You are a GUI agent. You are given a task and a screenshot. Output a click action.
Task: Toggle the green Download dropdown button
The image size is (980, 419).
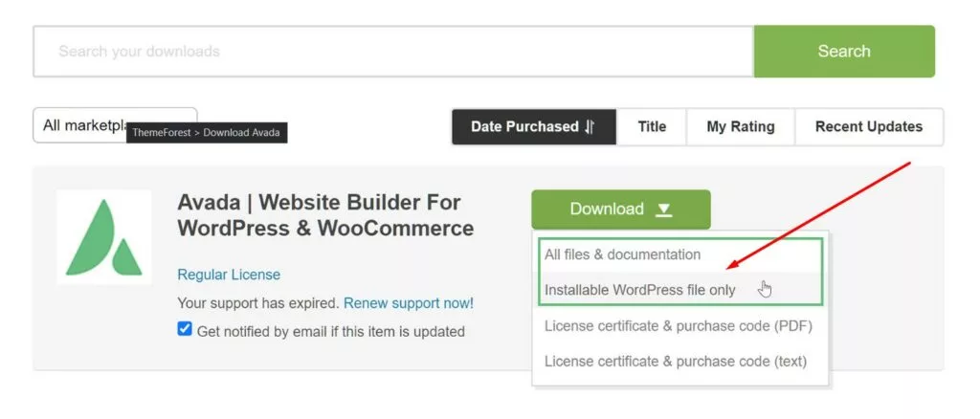click(x=620, y=209)
